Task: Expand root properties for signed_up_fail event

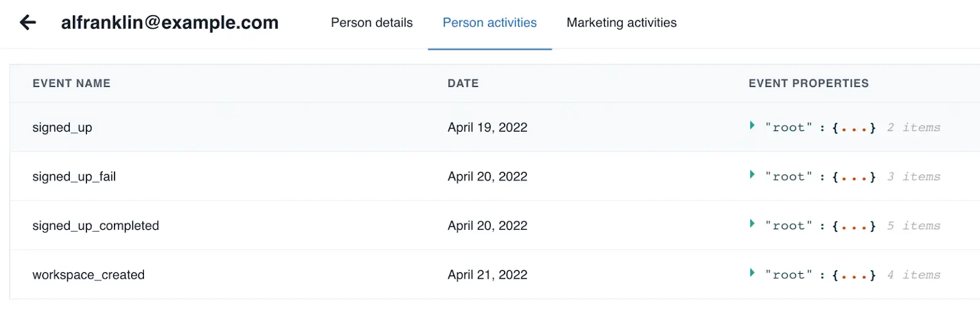Action: [x=752, y=175]
